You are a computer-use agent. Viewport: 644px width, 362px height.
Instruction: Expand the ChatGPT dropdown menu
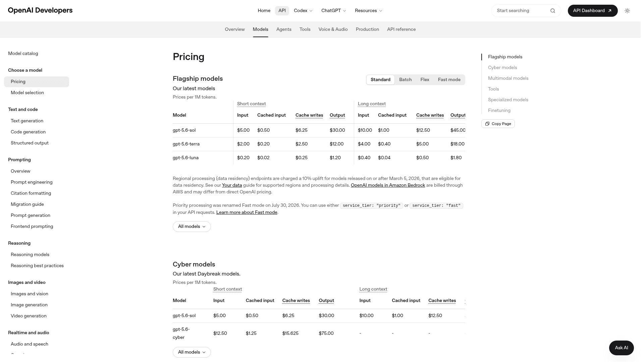coord(333,11)
